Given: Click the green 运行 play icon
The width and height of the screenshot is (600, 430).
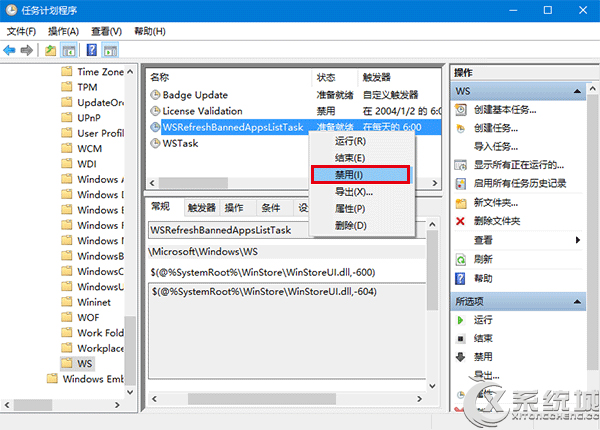Looking at the screenshot, I should click(460, 320).
